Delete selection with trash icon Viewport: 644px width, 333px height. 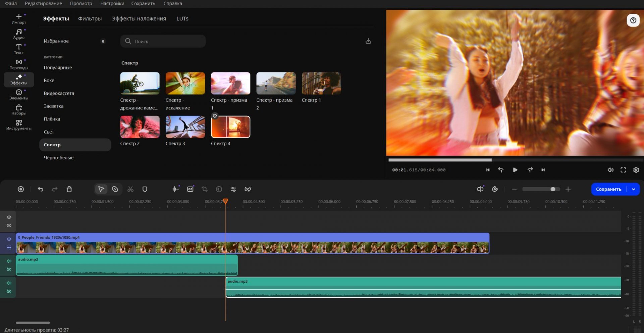point(69,189)
